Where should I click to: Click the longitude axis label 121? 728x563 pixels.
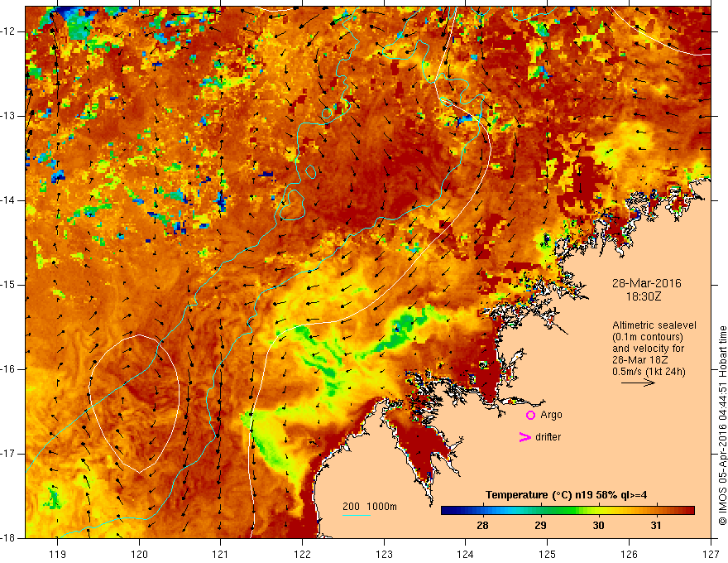coord(221,554)
